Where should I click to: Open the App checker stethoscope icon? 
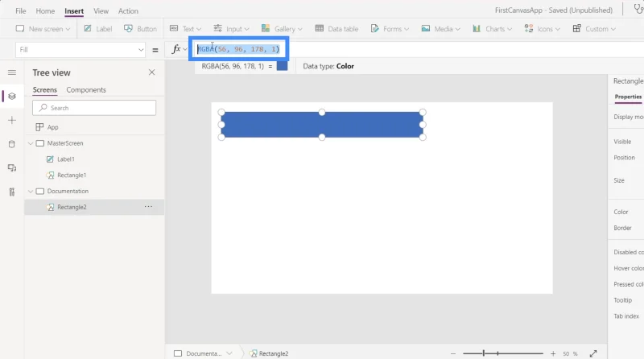(638, 10)
